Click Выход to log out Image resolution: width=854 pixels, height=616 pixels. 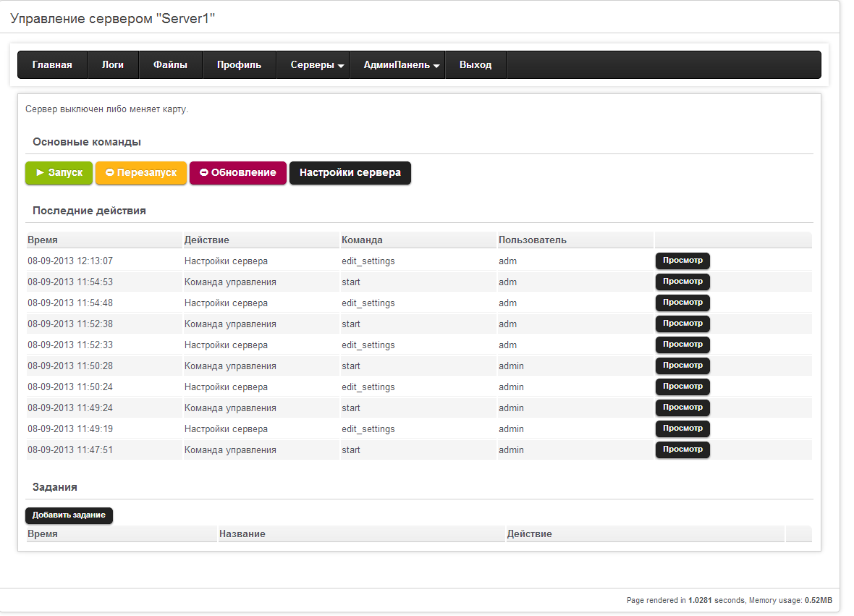[x=475, y=65]
